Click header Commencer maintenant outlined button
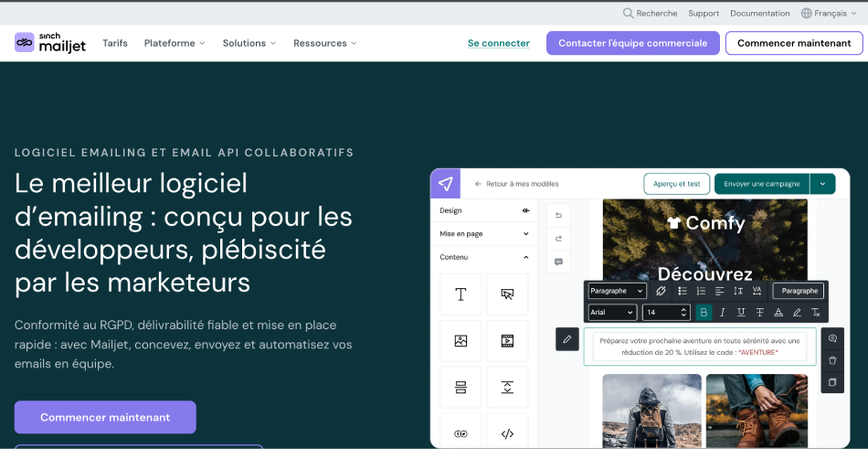The image size is (868, 449). coord(794,43)
